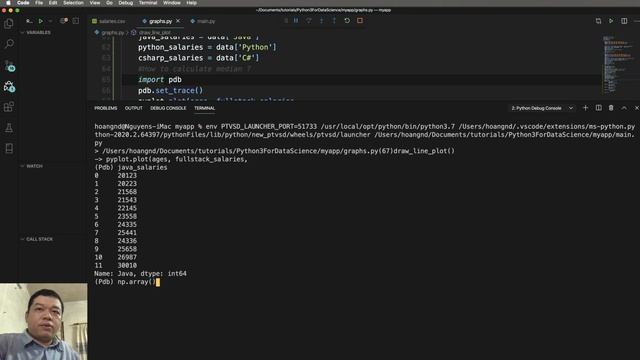Start debugging with the green play button

click(x=41, y=21)
